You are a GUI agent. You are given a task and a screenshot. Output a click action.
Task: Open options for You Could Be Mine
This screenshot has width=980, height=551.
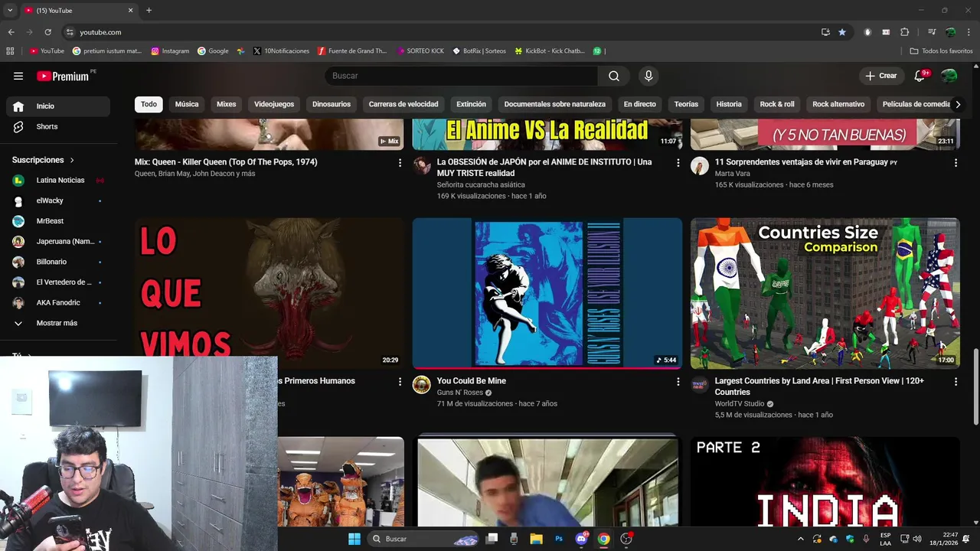(678, 381)
